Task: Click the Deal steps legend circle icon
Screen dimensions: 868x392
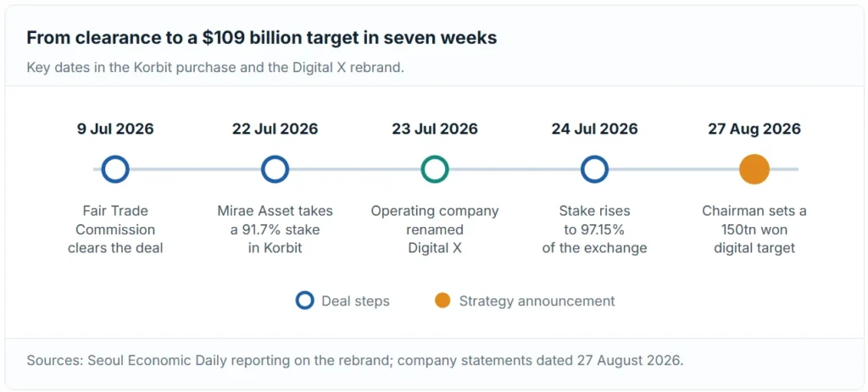Action: (x=305, y=301)
